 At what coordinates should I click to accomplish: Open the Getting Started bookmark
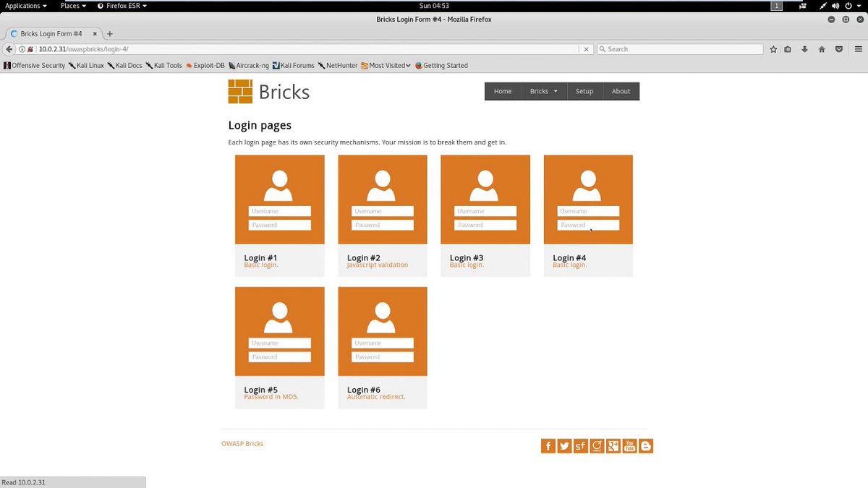point(441,65)
